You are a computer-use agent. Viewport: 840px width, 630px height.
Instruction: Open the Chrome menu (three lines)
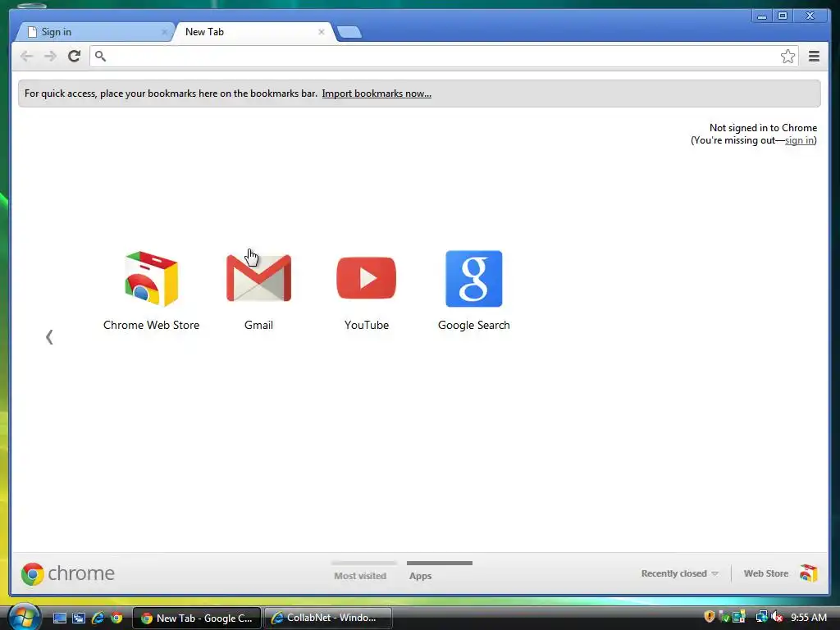point(814,57)
